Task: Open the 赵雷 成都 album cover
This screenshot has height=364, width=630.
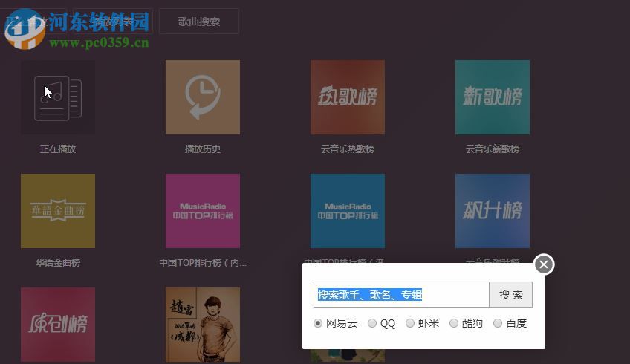Action: pyautogui.click(x=203, y=324)
